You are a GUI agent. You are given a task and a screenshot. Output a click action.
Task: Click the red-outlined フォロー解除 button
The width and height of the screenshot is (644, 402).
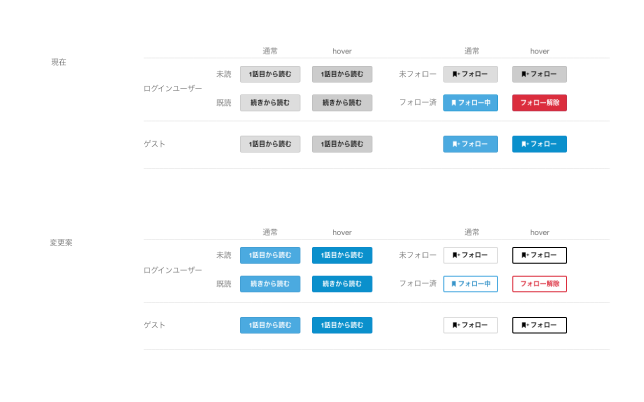click(x=539, y=284)
